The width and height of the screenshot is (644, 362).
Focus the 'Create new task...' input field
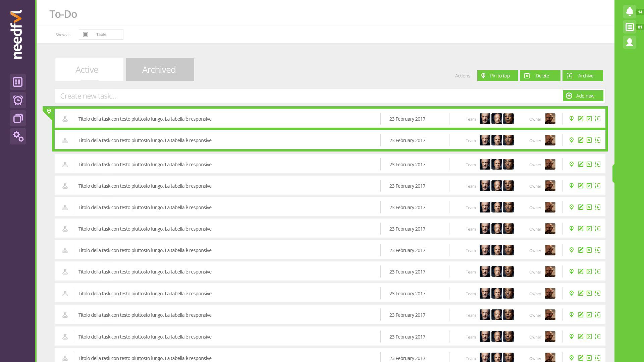[309, 96]
